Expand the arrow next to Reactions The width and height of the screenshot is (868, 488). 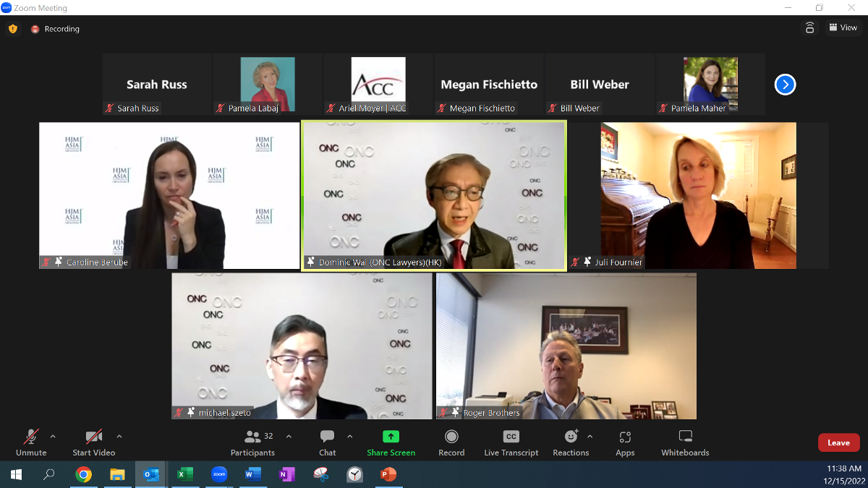[590, 437]
